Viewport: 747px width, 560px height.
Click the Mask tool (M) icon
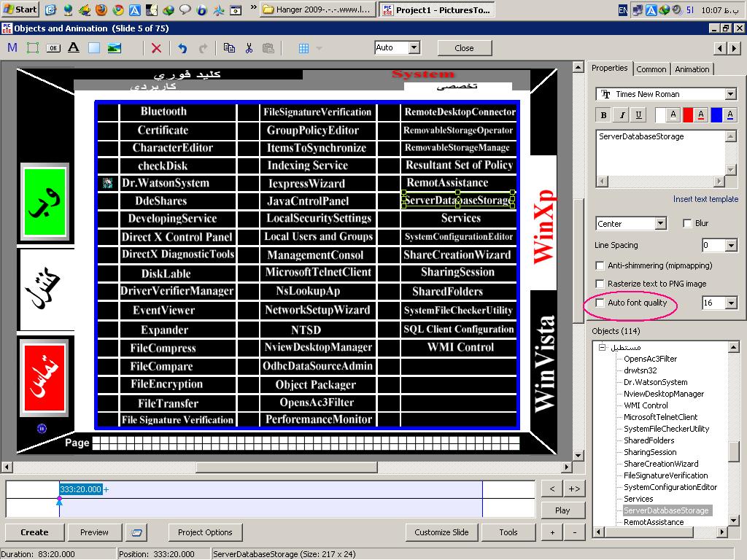click(12, 48)
